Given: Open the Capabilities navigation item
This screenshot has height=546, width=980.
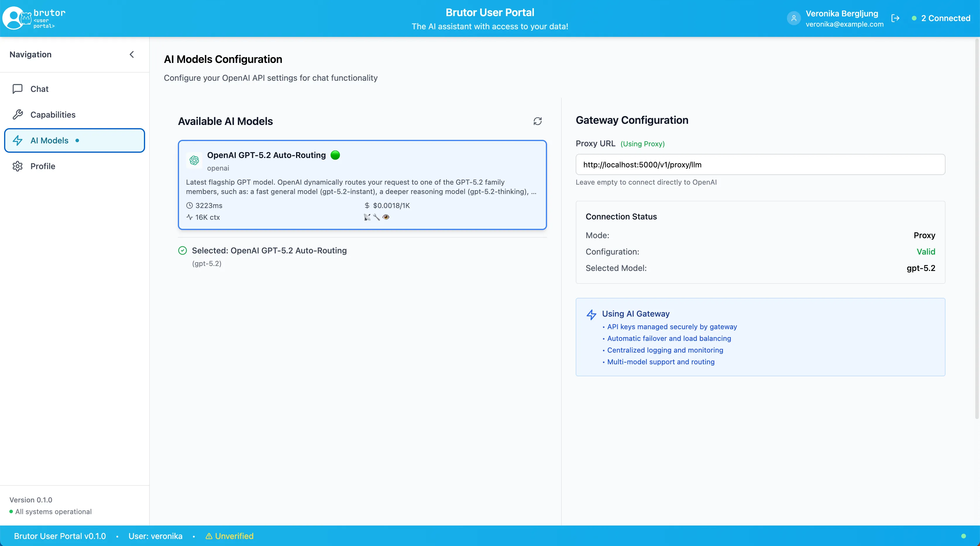Looking at the screenshot, I should (x=75, y=114).
